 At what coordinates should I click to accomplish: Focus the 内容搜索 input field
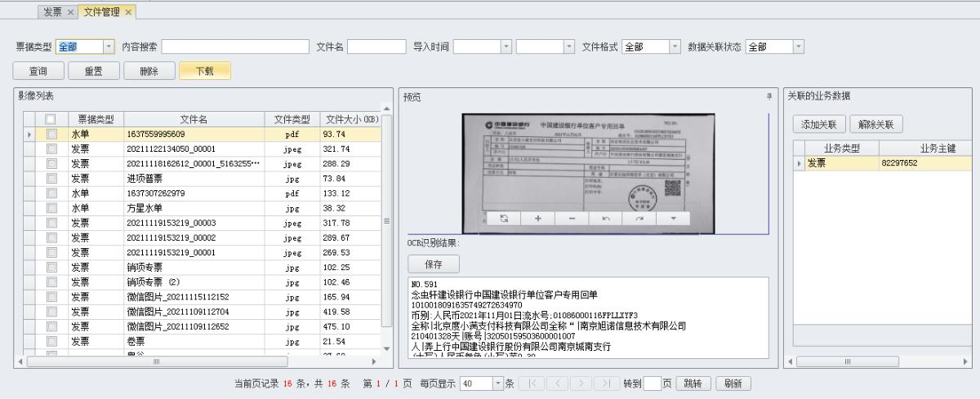pos(235,47)
